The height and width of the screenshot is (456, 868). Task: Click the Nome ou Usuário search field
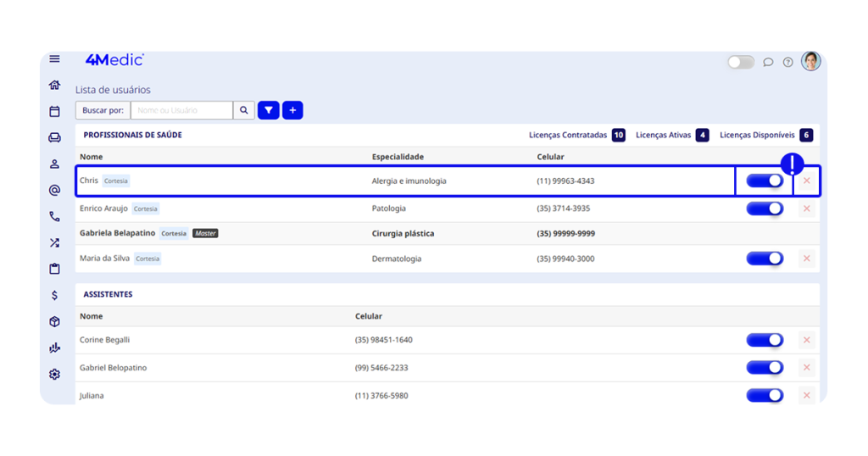pos(181,110)
